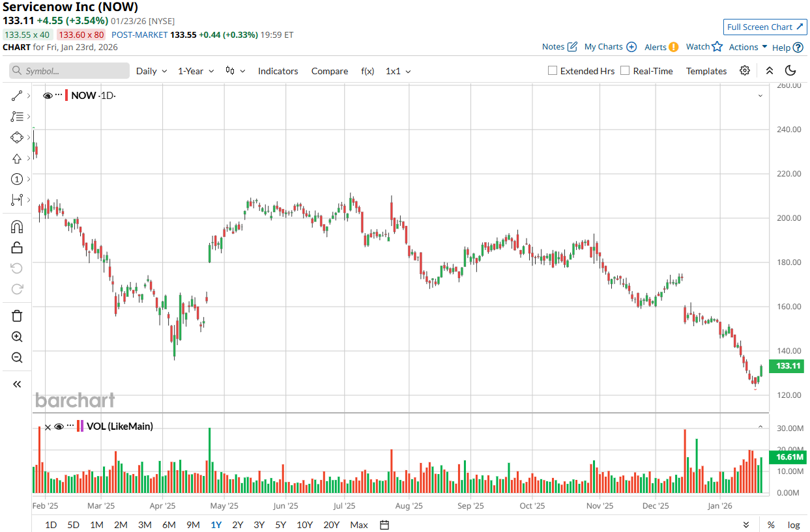Click the lock drawings icon
Screen dimensions: 810x532
pyautogui.click(x=17, y=247)
